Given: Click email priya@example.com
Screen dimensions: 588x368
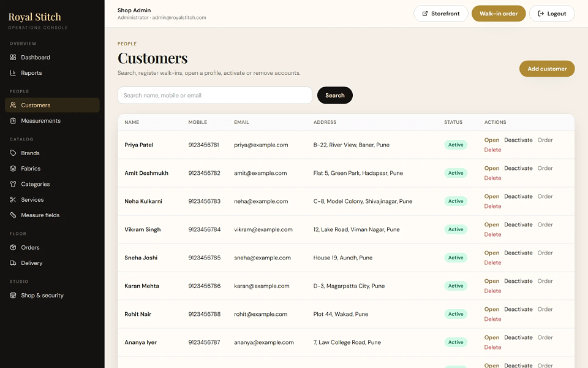Looking at the screenshot, I should pyautogui.click(x=261, y=145).
